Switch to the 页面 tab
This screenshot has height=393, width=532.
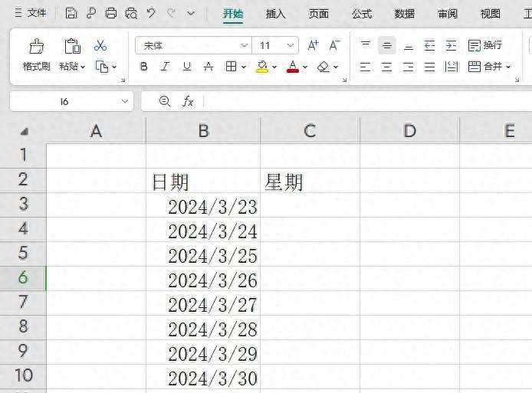pos(319,14)
